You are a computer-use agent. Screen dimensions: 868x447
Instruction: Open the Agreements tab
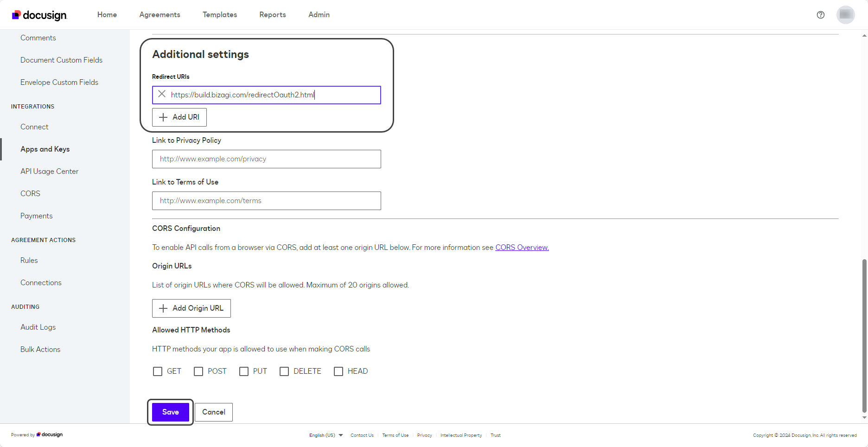coord(160,15)
